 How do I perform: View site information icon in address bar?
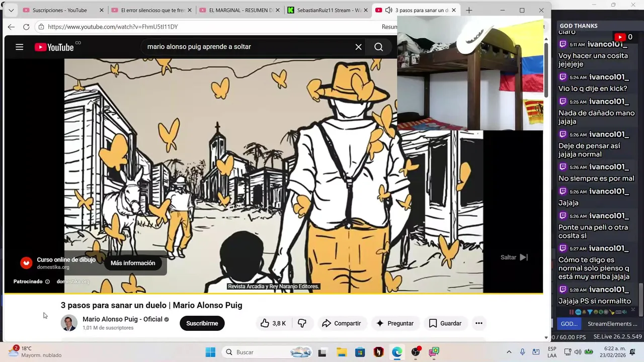[x=42, y=27]
